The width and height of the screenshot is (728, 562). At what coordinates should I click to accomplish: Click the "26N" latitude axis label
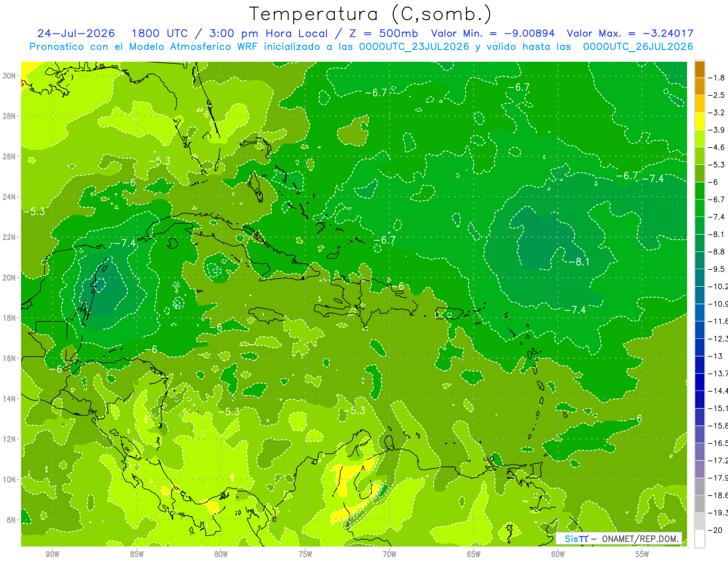click(x=10, y=156)
